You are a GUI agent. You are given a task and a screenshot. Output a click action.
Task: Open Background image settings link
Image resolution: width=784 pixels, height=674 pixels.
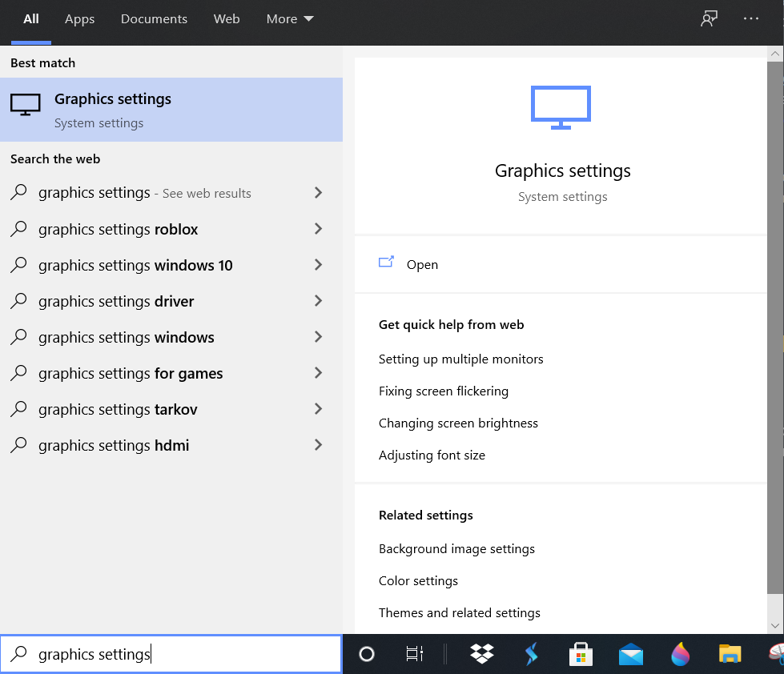pyautogui.click(x=456, y=549)
